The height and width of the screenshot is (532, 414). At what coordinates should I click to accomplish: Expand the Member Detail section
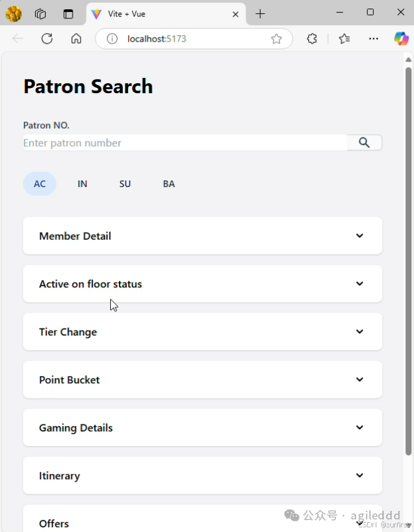(203, 236)
